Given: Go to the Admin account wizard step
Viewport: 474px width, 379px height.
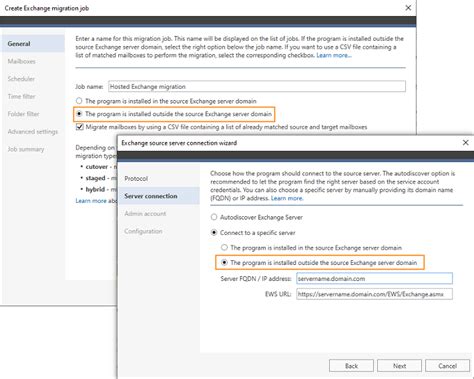Looking at the screenshot, I should [x=145, y=214].
